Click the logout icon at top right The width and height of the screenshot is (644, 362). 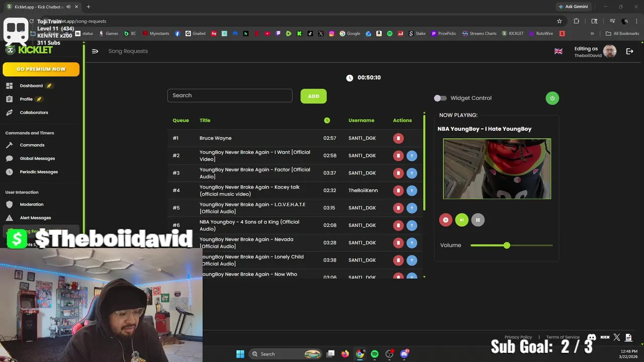[629, 51]
